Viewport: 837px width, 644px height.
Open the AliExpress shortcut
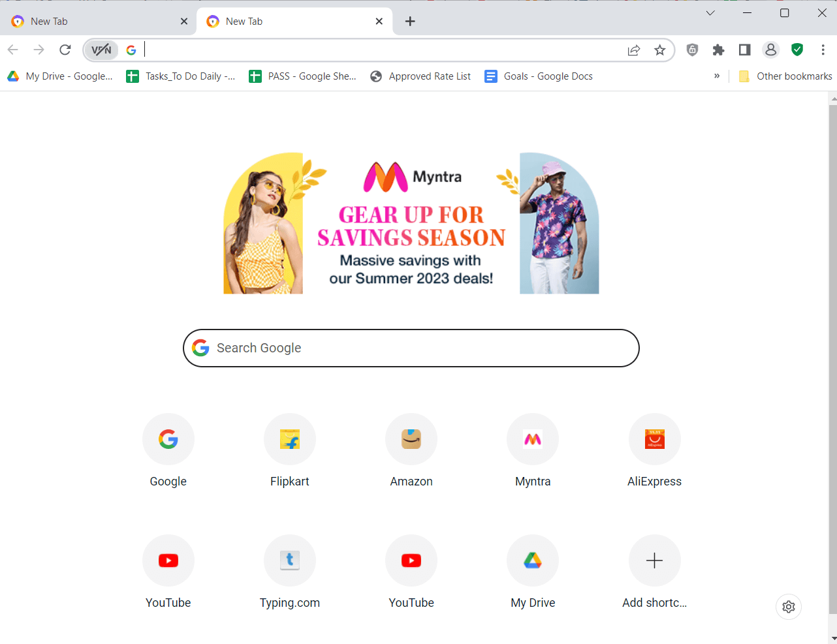tap(654, 451)
